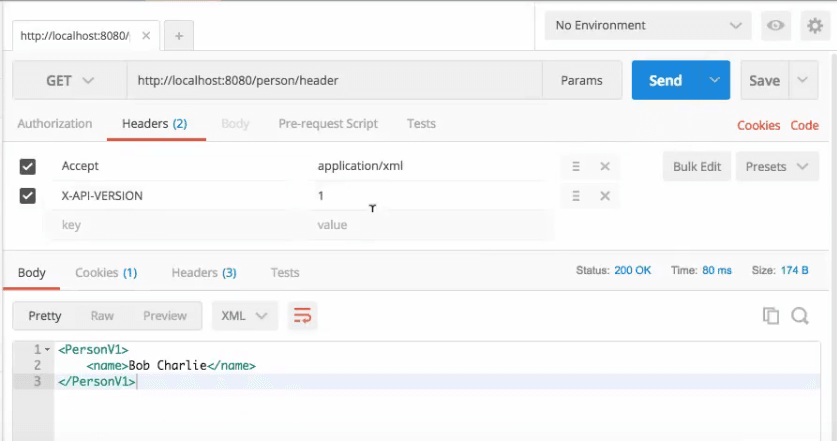Open the response Headers (3) tab

(204, 273)
